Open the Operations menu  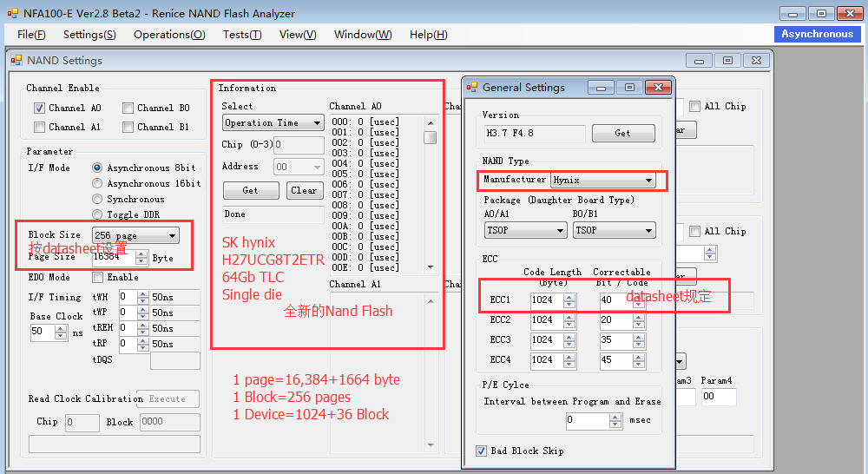click(169, 35)
